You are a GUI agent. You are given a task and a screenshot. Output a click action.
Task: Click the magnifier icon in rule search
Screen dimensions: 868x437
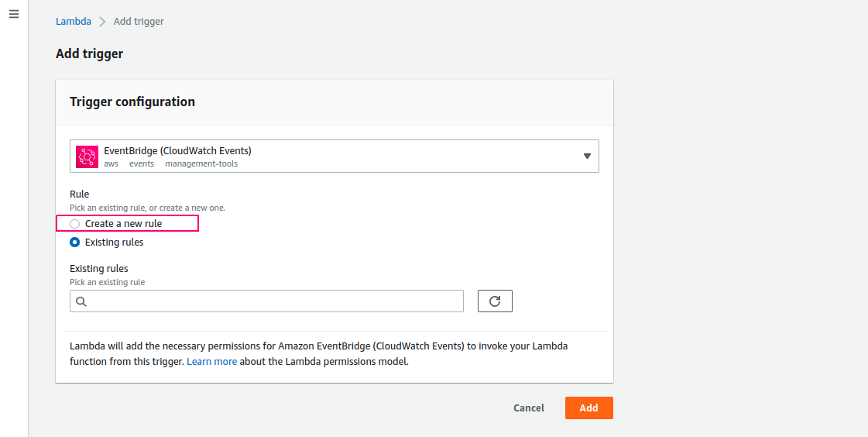81,301
